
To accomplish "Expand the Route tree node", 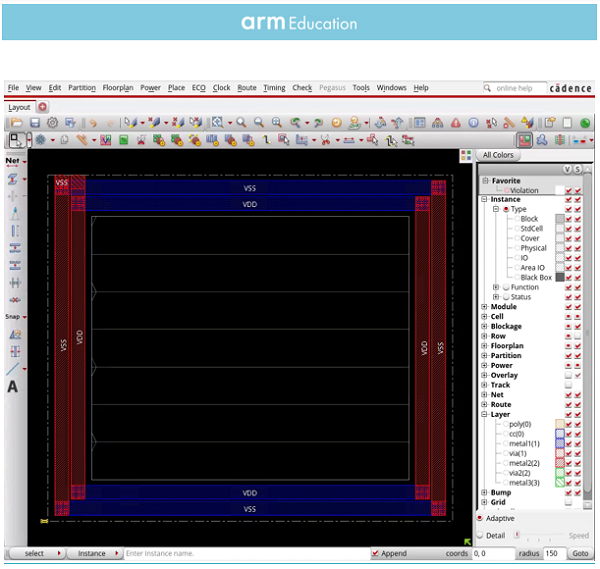I will pyautogui.click(x=484, y=404).
